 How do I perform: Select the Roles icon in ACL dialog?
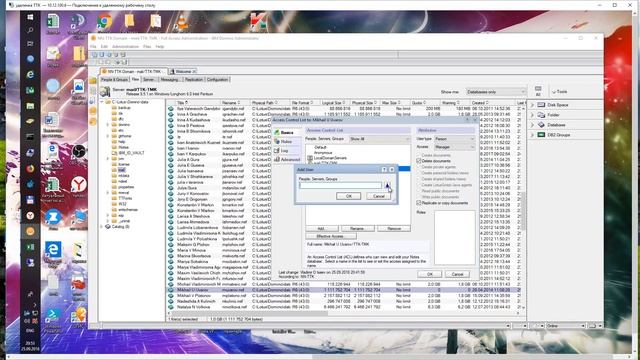[x=277, y=141]
